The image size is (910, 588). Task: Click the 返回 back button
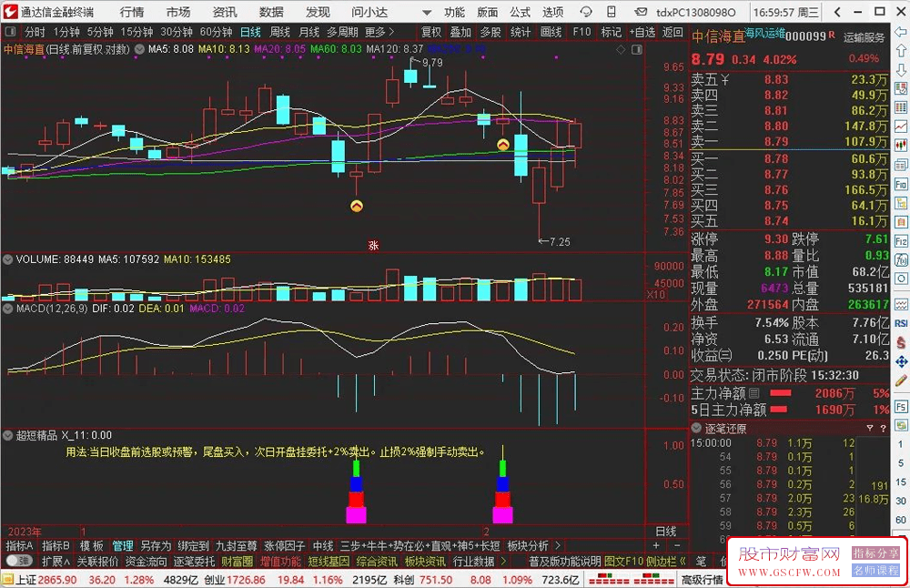coord(673,32)
